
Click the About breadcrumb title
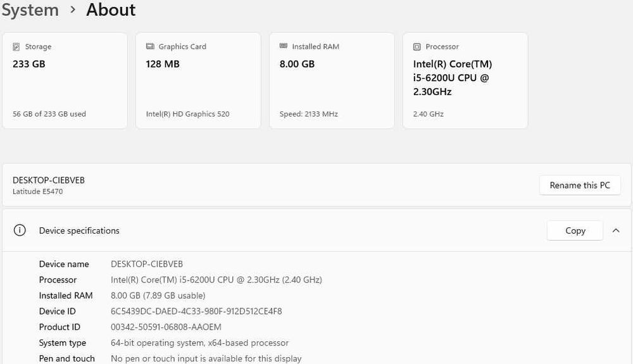pos(111,10)
